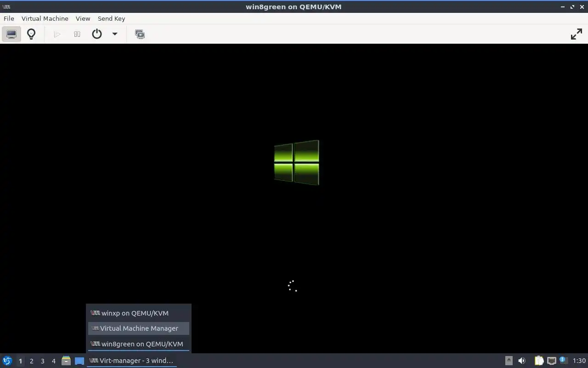Open the Send Key menu

[x=111, y=18]
